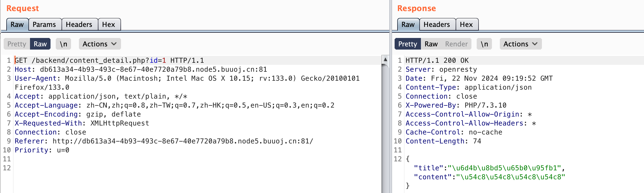Select the Request Raw top tab
The width and height of the screenshot is (644, 193).
tap(17, 25)
